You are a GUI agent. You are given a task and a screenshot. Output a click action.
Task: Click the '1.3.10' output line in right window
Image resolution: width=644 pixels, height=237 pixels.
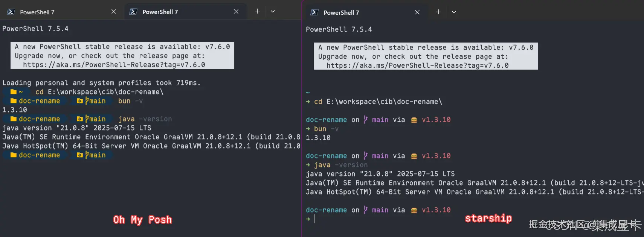(x=318, y=138)
